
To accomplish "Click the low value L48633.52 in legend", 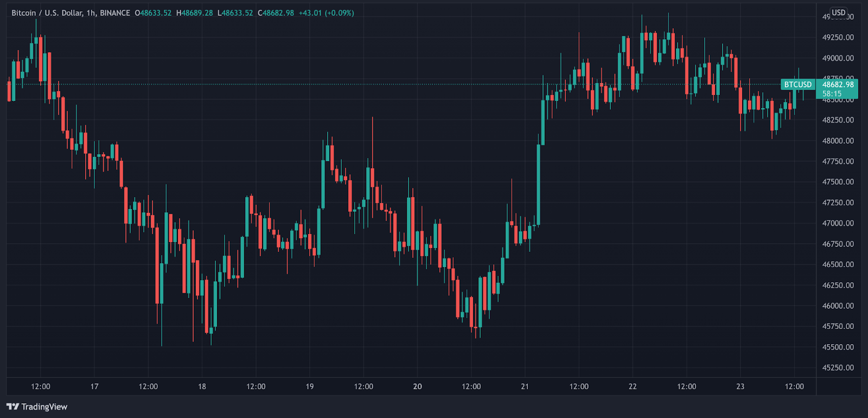I will coord(235,12).
